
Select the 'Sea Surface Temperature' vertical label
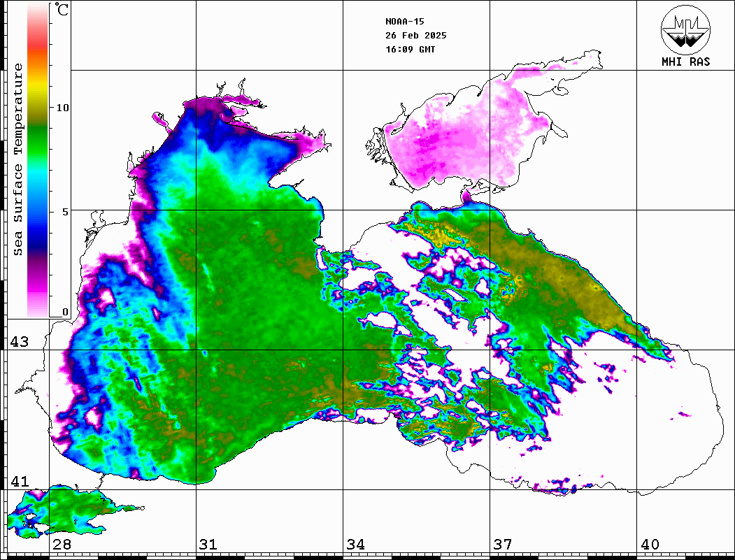(17, 159)
